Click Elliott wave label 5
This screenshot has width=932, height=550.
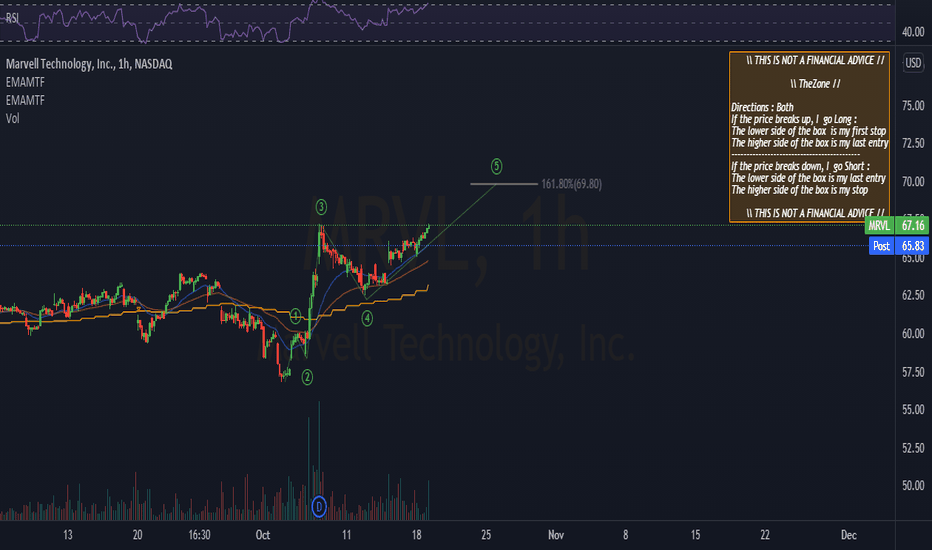coord(496,166)
